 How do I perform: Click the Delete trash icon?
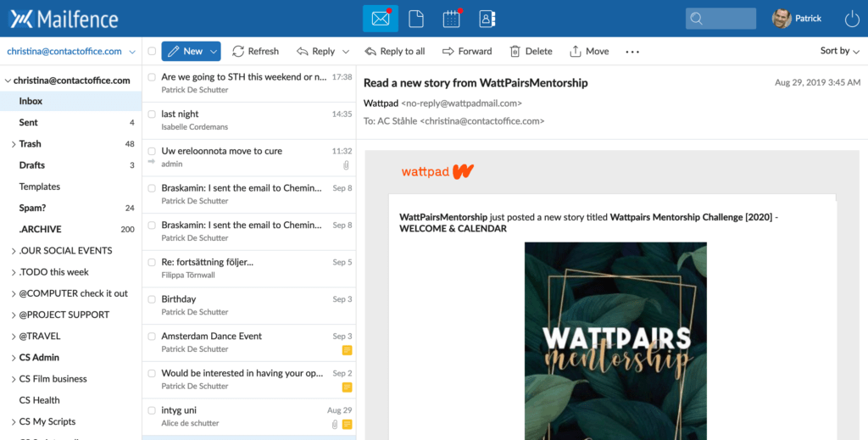[515, 52]
